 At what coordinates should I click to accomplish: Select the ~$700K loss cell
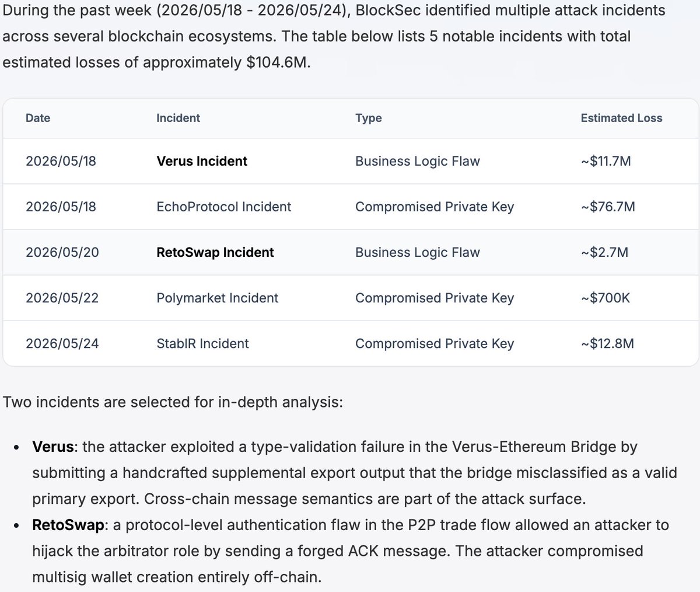point(605,298)
